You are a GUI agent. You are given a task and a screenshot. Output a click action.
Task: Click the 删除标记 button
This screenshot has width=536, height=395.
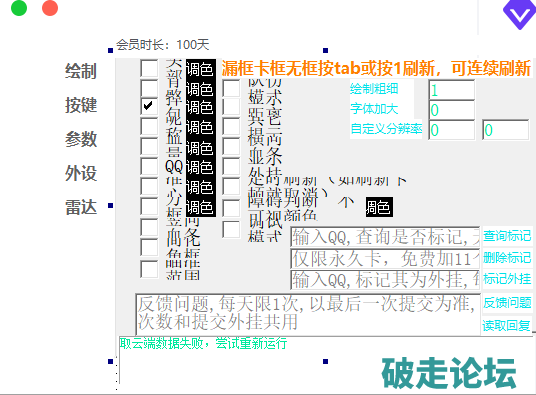pyautogui.click(x=507, y=258)
